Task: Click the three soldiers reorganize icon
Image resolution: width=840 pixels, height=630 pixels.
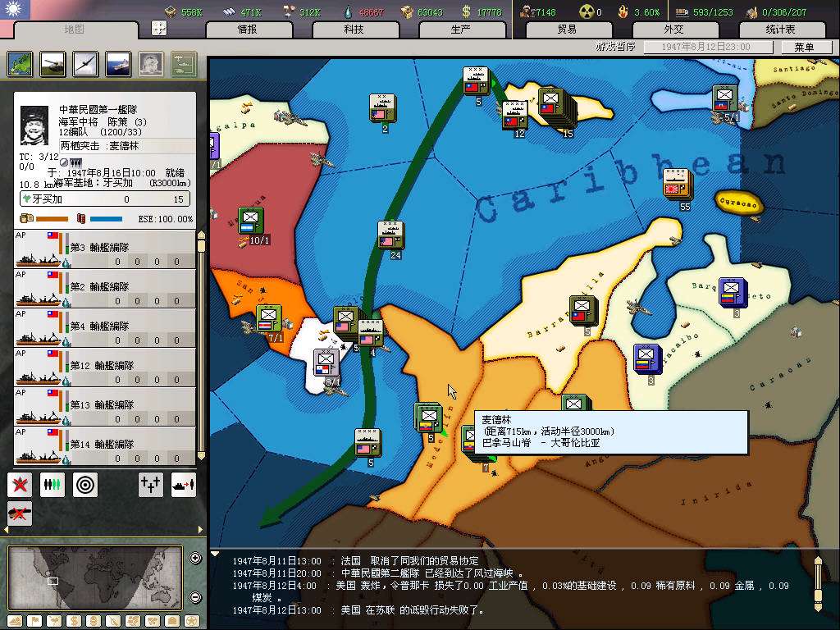Action: point(52,485)
